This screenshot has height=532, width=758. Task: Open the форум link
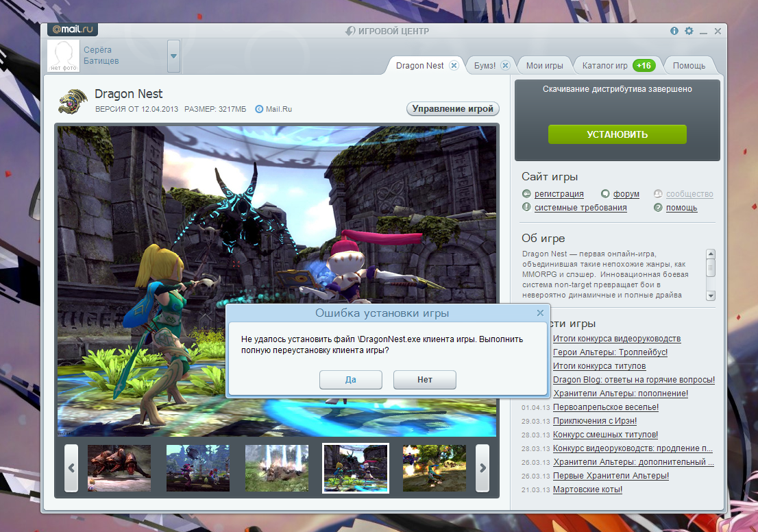626,194
